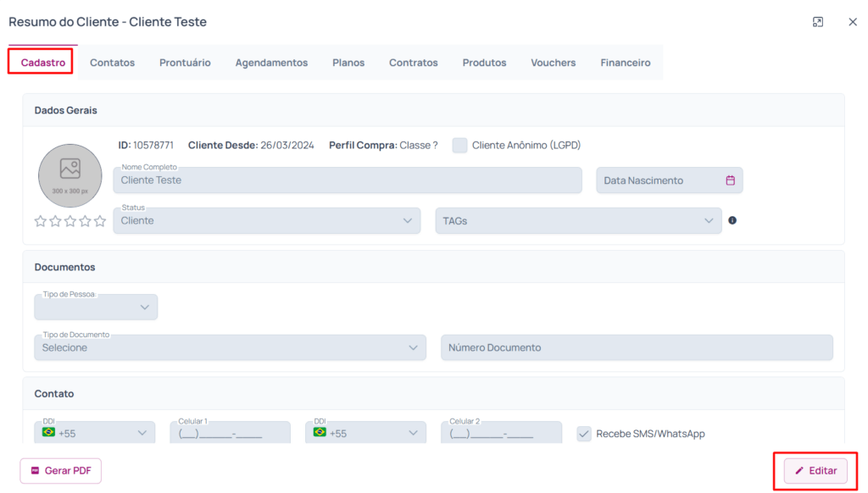The image size is (868, 493).
Task: Open the Tipo de Pessoa dropdown
Action: (x=96, y=307)
